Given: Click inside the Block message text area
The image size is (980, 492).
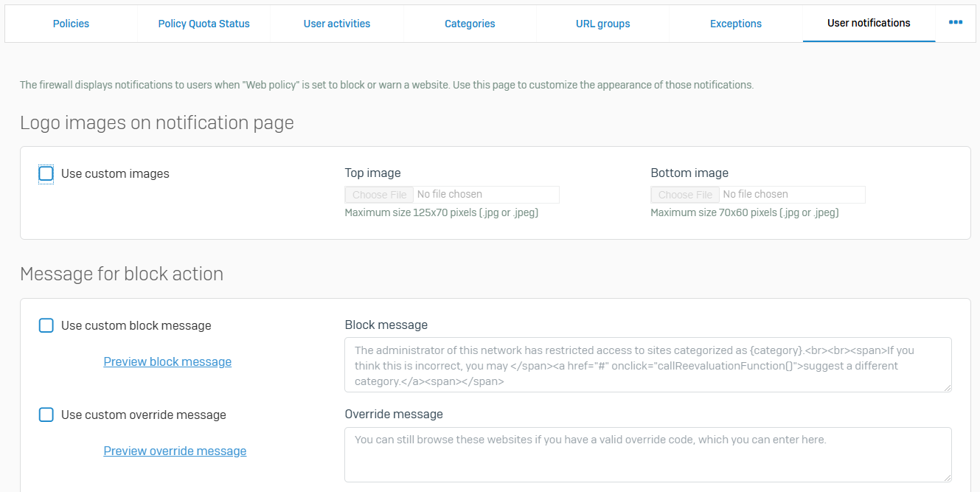Looking at the screenshot, I should [647, 365].
